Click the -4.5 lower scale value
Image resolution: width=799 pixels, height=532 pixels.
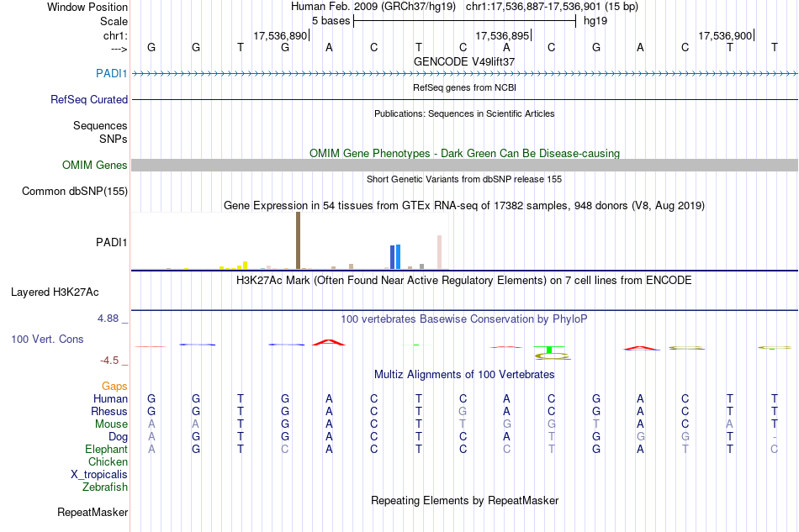click(x=109, y=361)
